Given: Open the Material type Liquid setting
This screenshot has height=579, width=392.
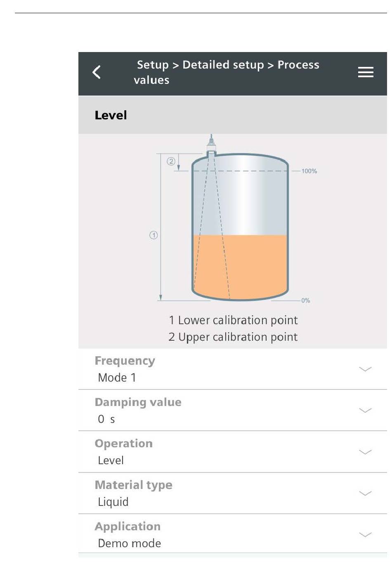Looking at the screenshot, I should click(233, 493).
